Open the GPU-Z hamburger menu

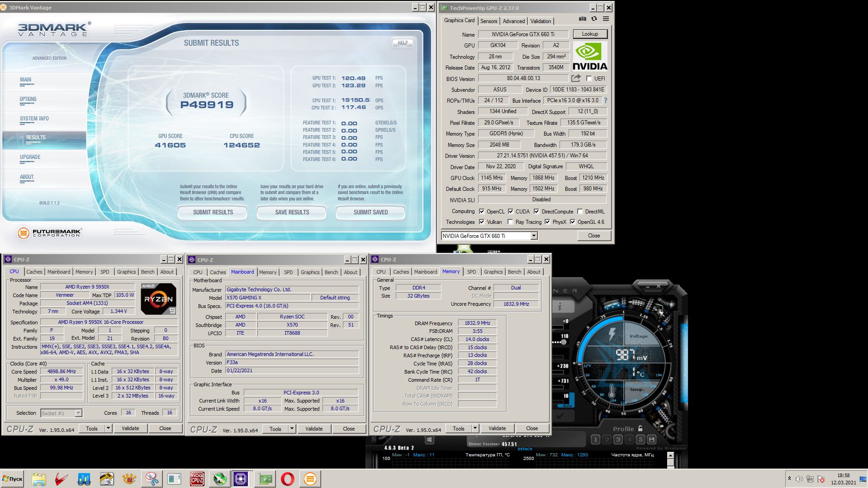pos(606,19)
